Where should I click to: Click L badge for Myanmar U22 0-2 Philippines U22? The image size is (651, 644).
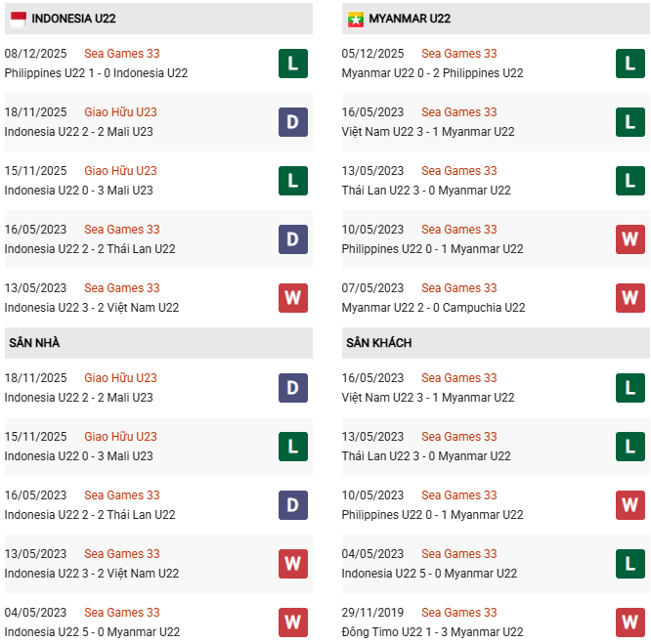pos(630,64)
